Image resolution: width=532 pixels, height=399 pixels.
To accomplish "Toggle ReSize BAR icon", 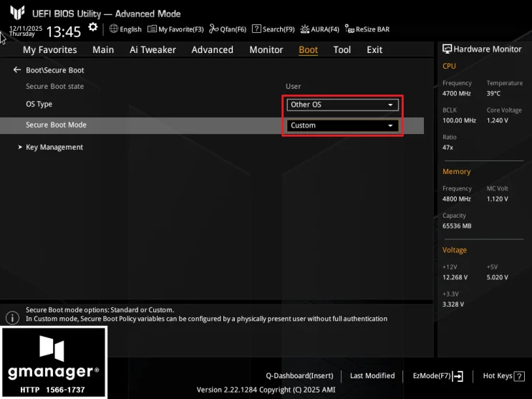I will [x=349, y=29].
